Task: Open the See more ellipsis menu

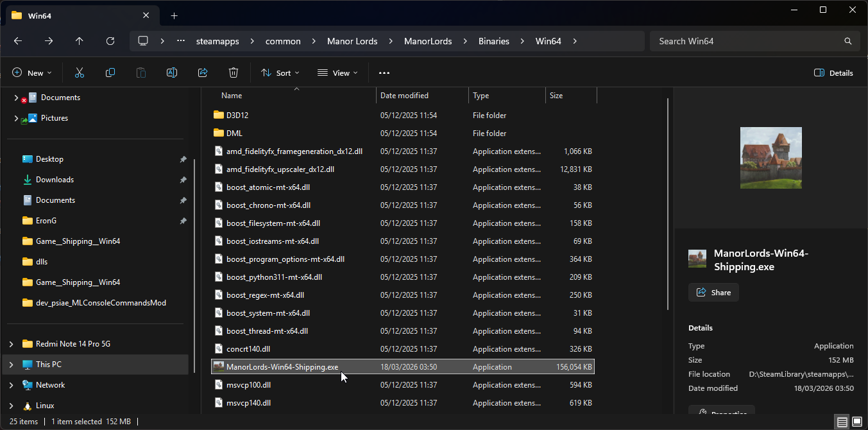Action: [x=384, y=73]
